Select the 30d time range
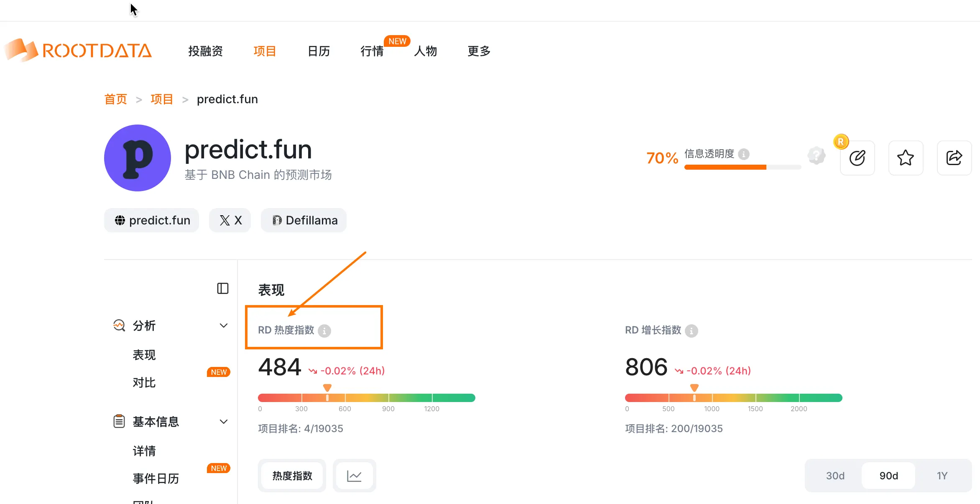This screenshot has width=980, height=504. click(x=835, y=476)
